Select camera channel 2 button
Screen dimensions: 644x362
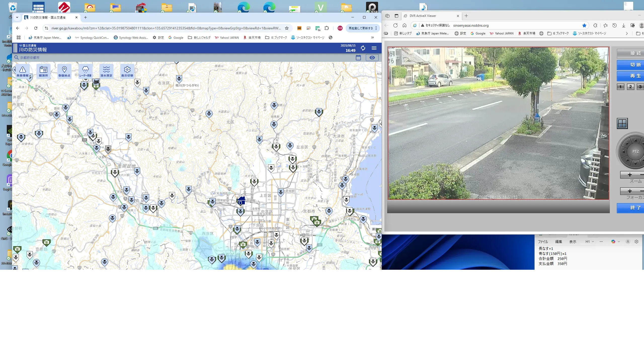(630, 87)
